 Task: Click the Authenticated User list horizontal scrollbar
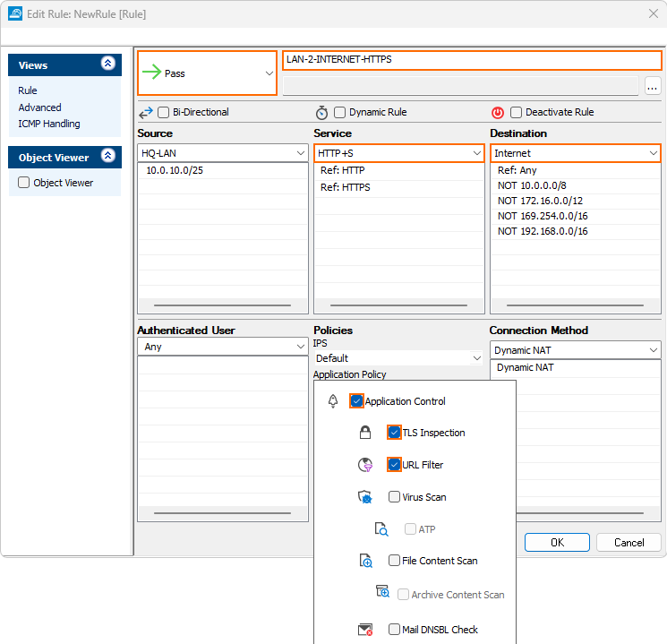(222, 513)
